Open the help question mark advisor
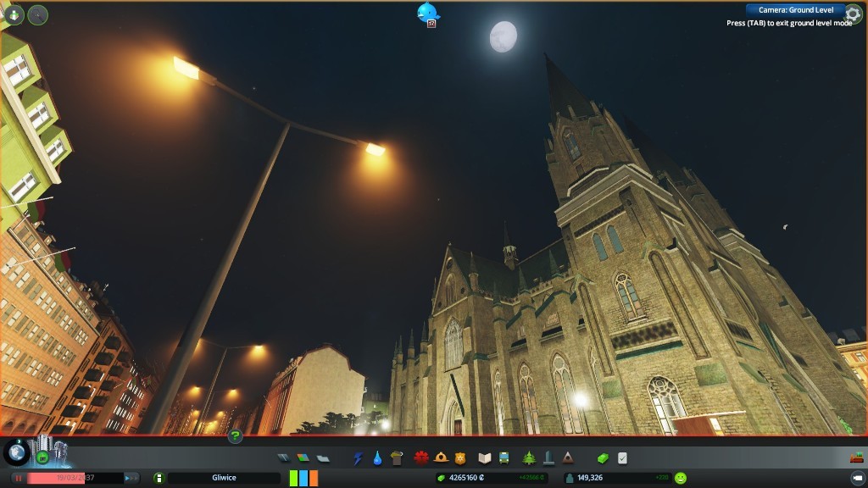Screen dimensions: 868x488 235,436
